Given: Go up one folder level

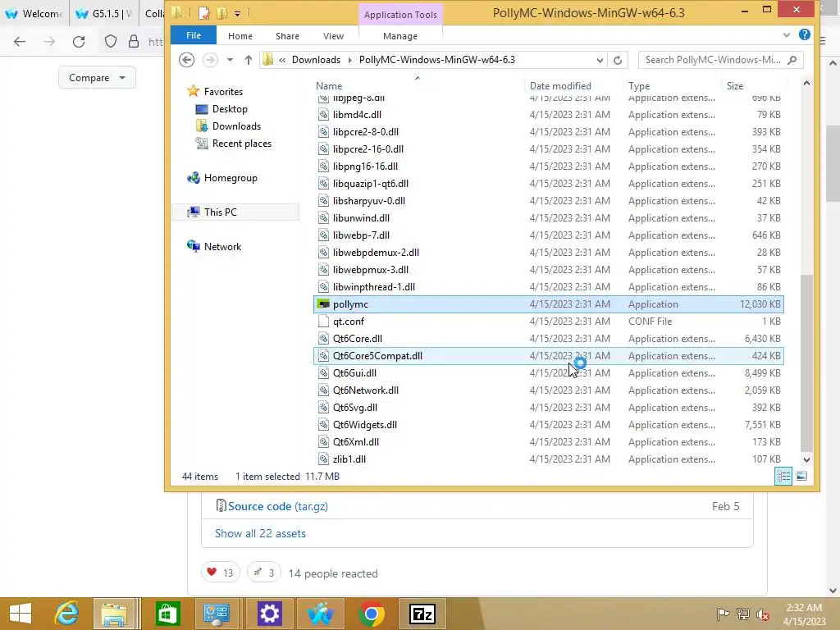Looking at the screenshot, I should (248, 60).
